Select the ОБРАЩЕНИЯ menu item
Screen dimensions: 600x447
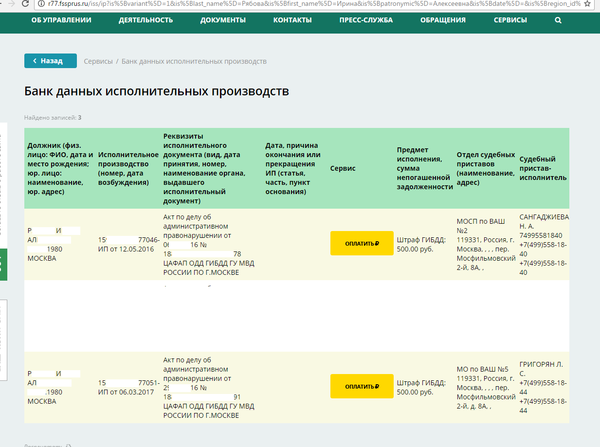tap(441, 19)
